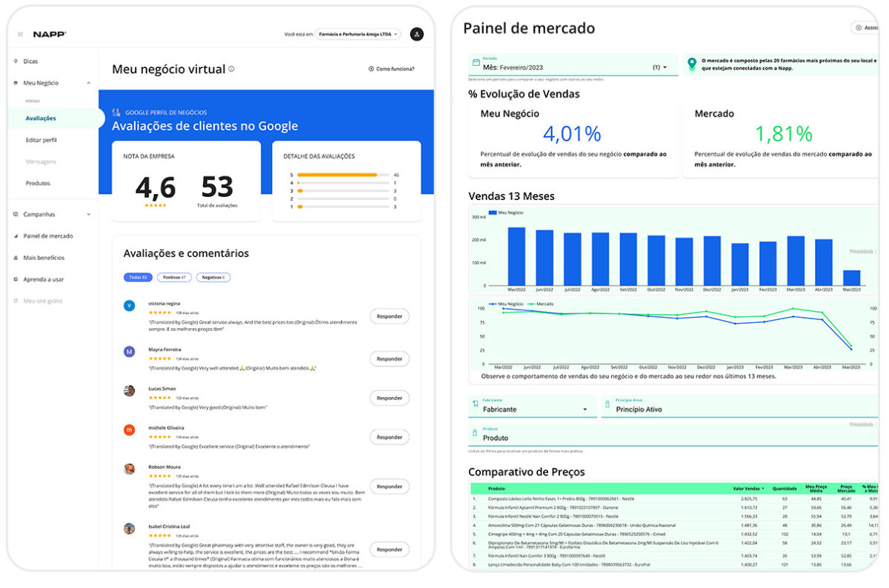Image resolution: width=889 pixels, height=588 pixels.
Task: Click info icon beside Meu negócio virtual
Action: point(231,69)
